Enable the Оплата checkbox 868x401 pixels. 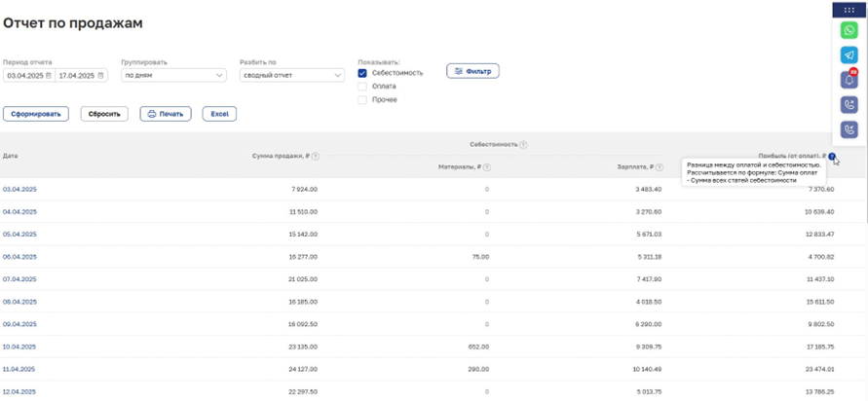362,87
